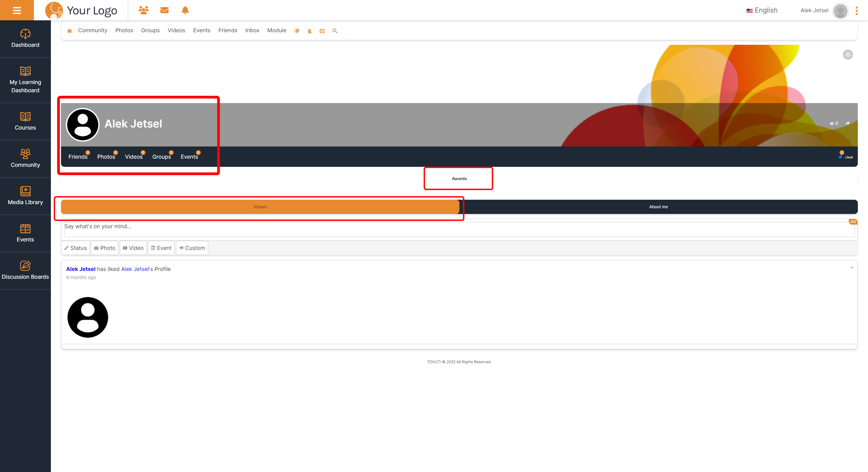Open friend requests icon in top header
Screen dimensions: 868x472
(143, 10)
